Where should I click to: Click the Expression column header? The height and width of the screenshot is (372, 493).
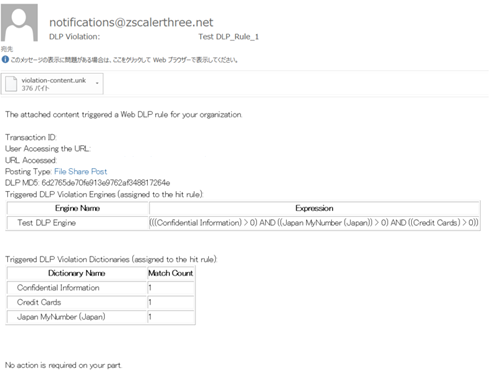(314, 208)
